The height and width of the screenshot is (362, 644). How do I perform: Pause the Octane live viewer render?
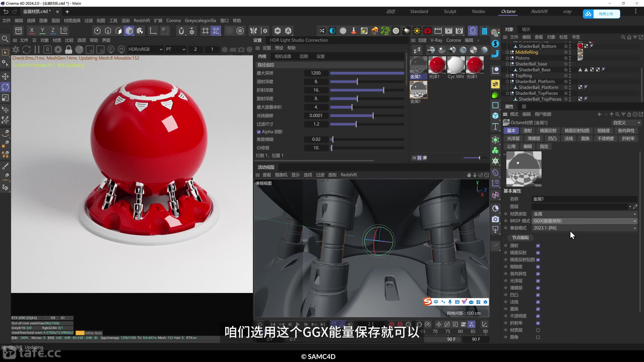click(37, 50)
